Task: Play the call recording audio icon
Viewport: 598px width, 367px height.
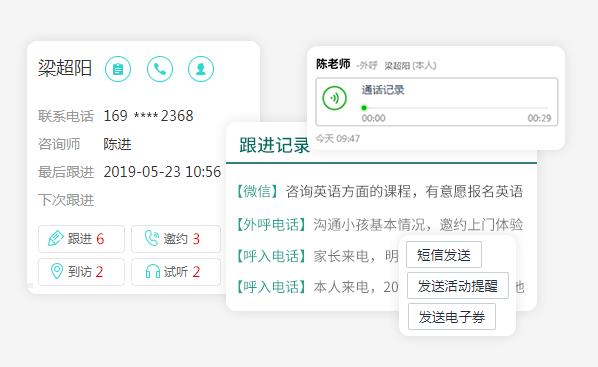Action: click(x=334, y=98)
